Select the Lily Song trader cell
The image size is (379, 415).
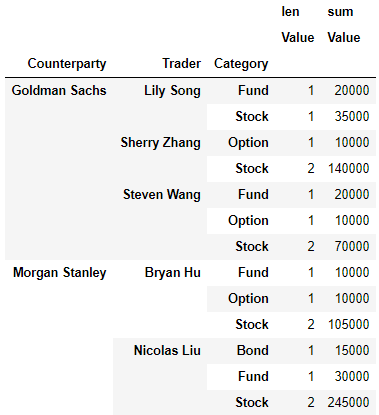[172, 91]
